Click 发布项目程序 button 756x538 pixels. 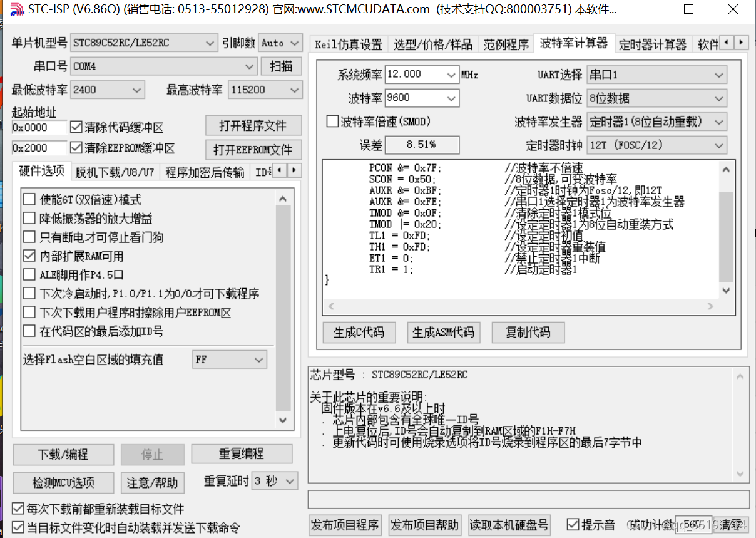pyautogui.click(x=345, y=525)
